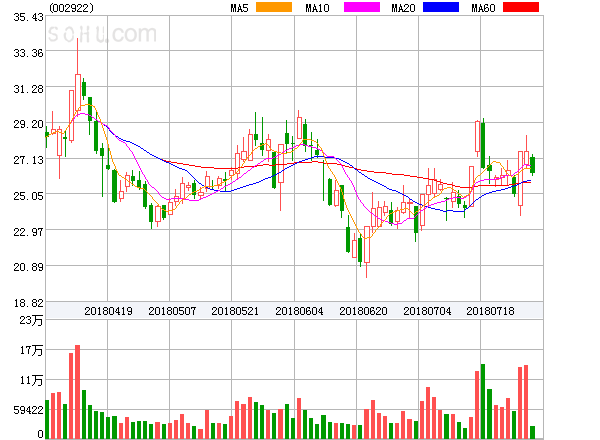Screen dimensions: 600x440
Task: Click the 11万 volume axis label
Action: 31,380
